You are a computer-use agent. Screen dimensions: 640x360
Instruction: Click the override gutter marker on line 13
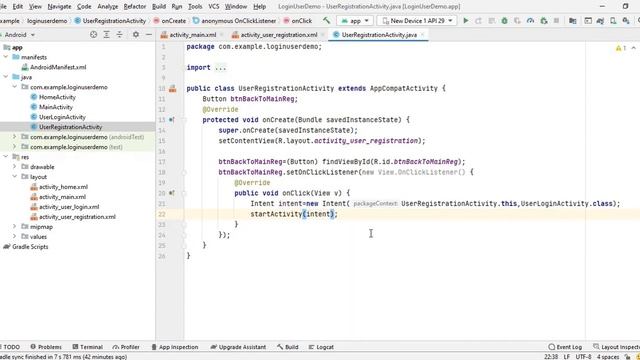pyautogui.click(x=172, y=120)
